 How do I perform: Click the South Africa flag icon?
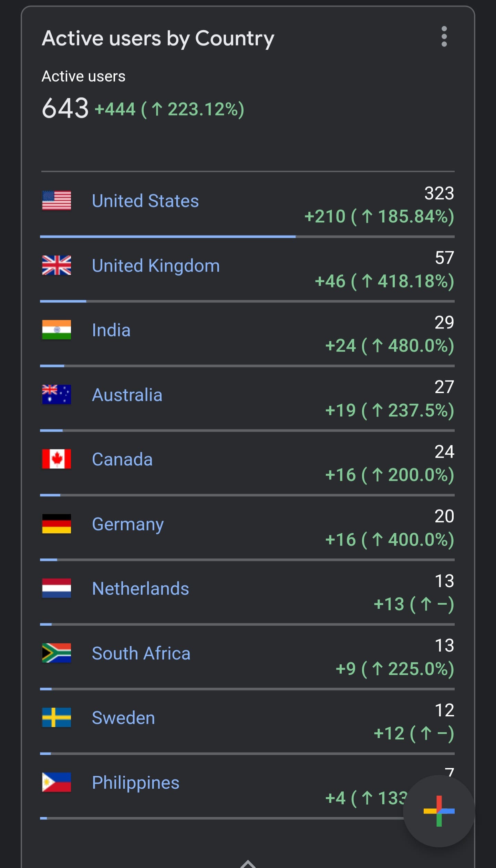pyautogui.click(x=56, y=653)
